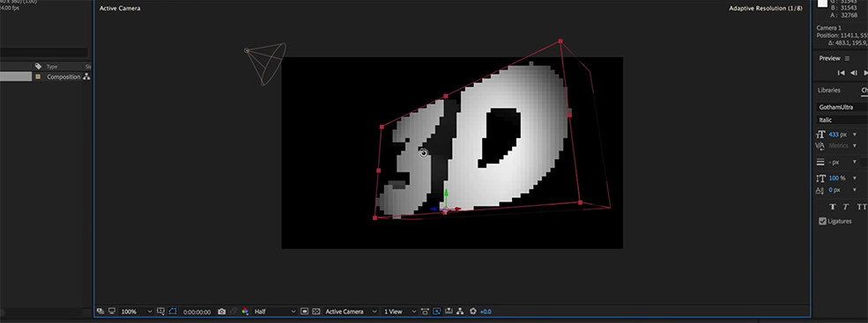
Task: Click the Project panel search field
Action: [44, 53]
